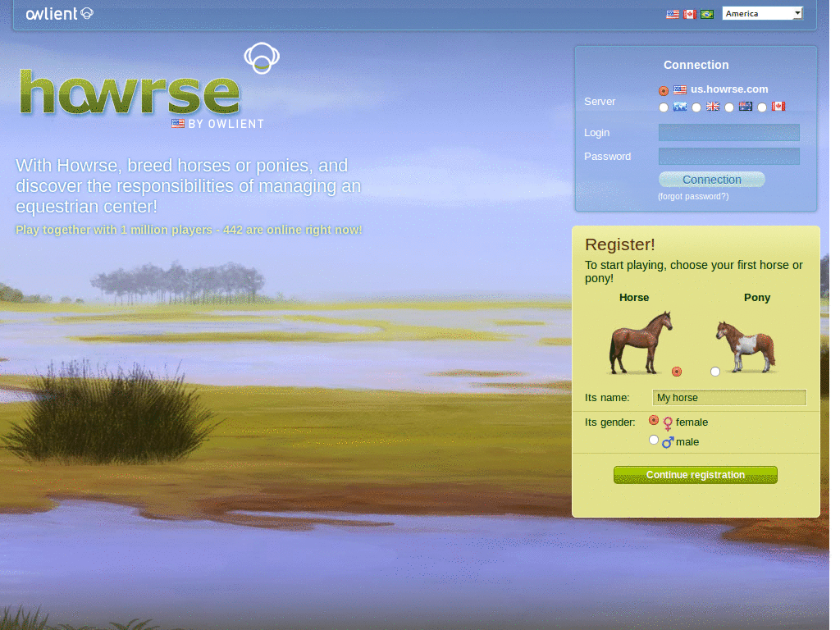Click the international server flag icon

(x=680, y=106)
